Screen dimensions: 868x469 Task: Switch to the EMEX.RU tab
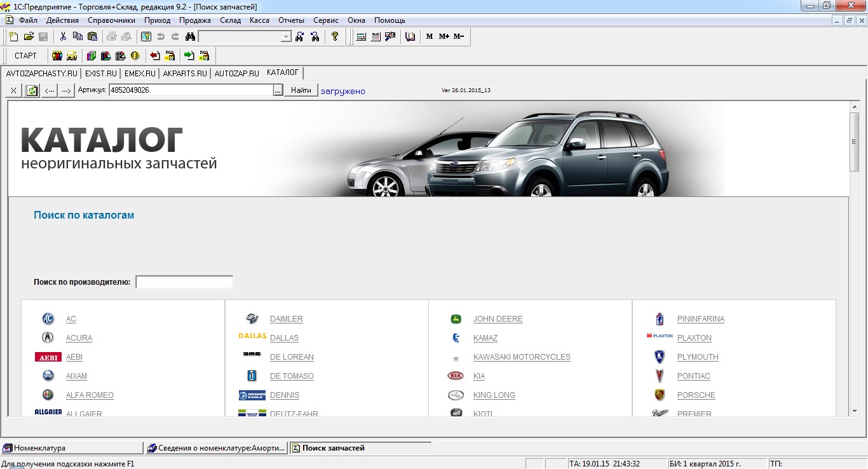click(x=140, y=73)
